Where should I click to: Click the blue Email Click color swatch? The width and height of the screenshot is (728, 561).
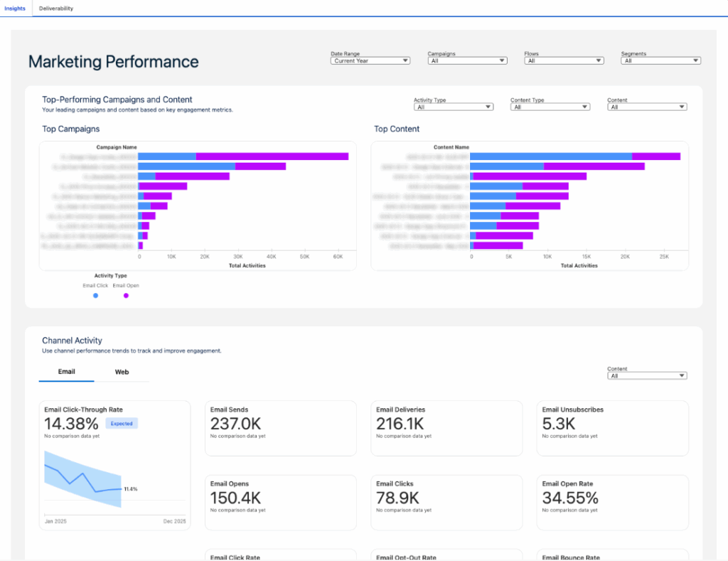[x=95, y=295]
